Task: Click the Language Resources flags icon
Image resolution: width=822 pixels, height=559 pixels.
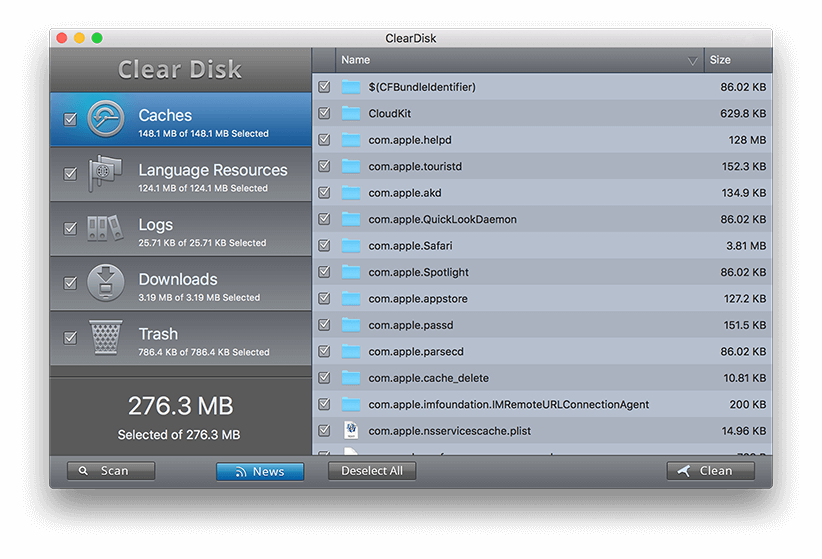Action: coord(105,174)
